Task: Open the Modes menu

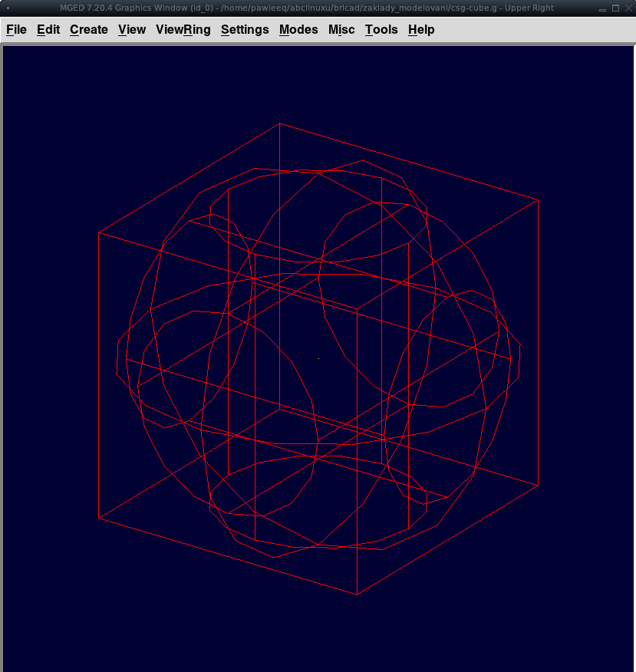Action: click(298, 30)
